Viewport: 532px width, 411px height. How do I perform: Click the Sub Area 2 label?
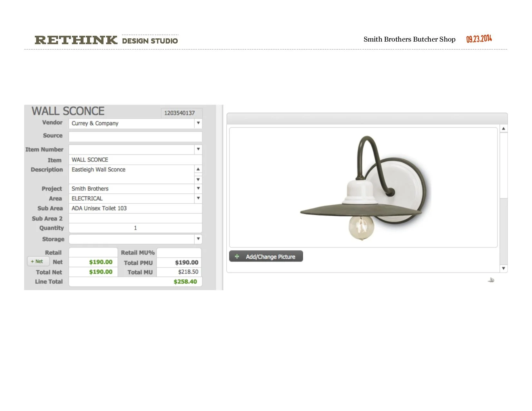coord(47,219)
